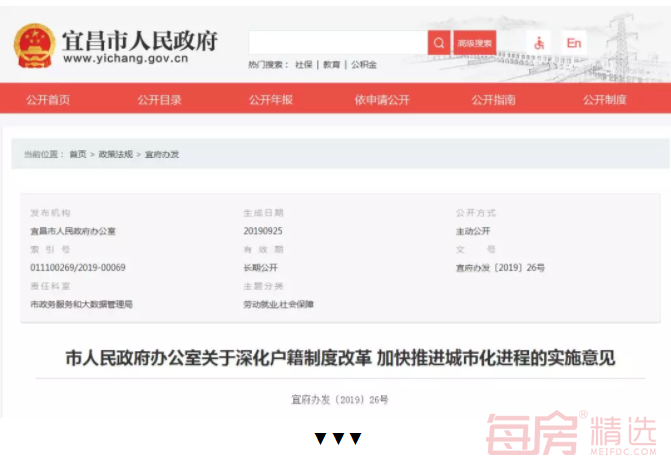Click the red magnifier search icon
The width and height of the screenshot is (671, 470).
coord(439,43)
